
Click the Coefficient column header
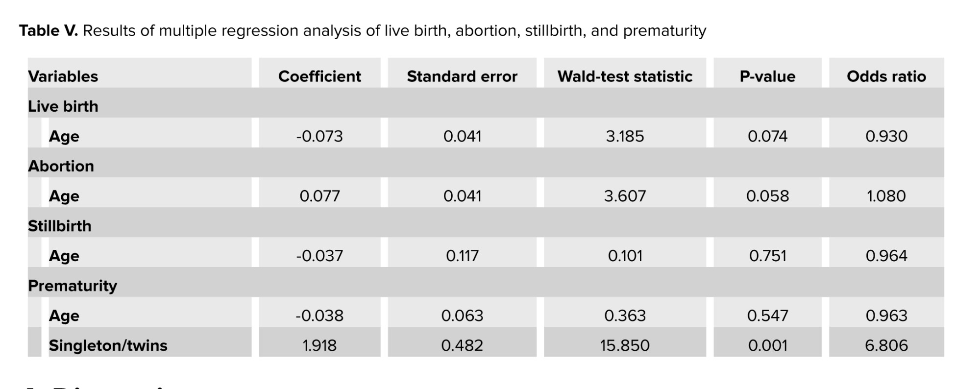pos(319,76)
